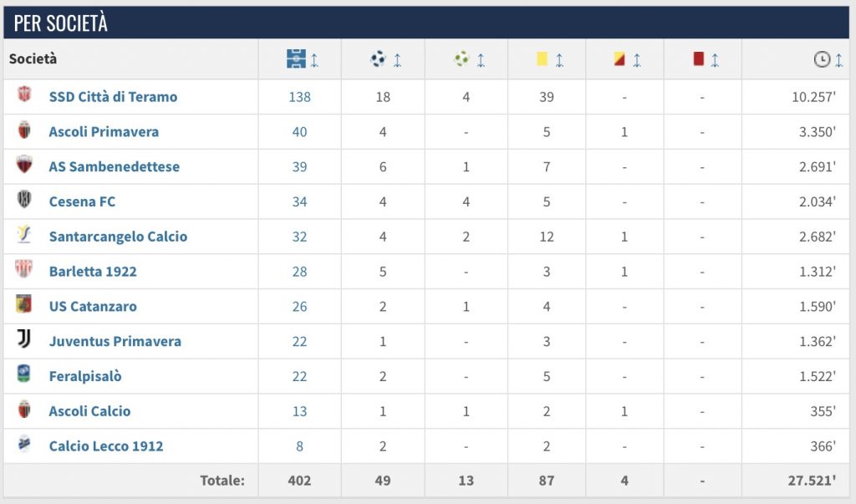This screenshot has width=856, height=504.
Task: Click Teramo's 138 appearances number
Action: tap(299, 97)
